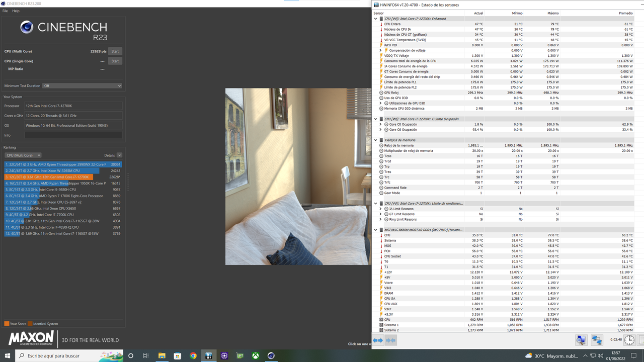The height and width of the screenshot is (362, 644).
Task: Click the Cinebench logo sphere icon
Action: pyautogui.click(x=27, y=27)
